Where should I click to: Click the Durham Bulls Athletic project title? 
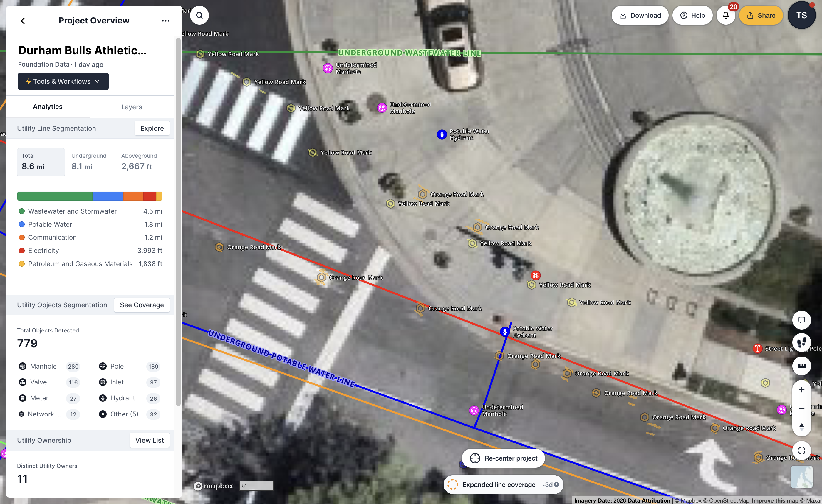tap(82, 50)
